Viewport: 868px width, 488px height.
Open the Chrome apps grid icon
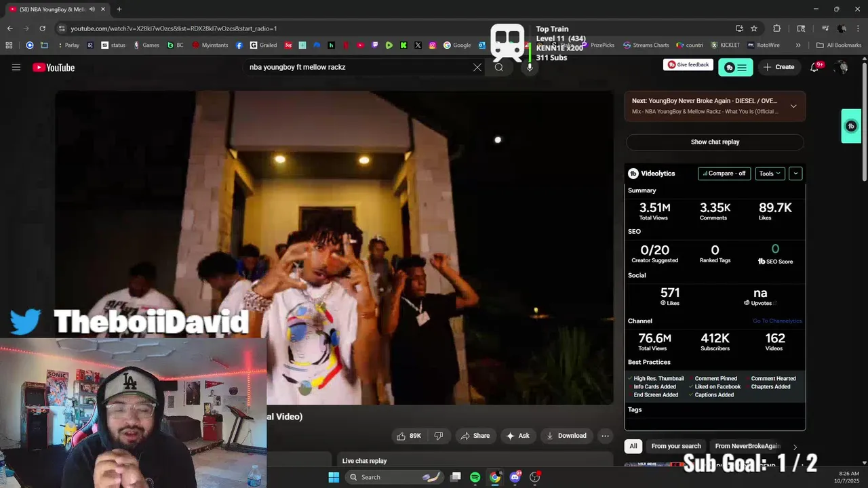[x=9, y=45]
